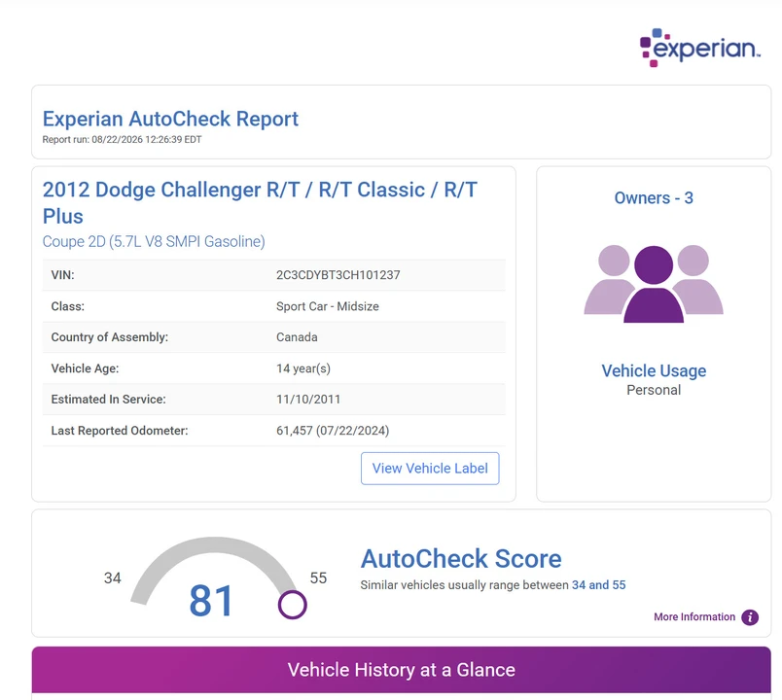Click the Owners - 3 heading
782x700 pixels.
654,198
